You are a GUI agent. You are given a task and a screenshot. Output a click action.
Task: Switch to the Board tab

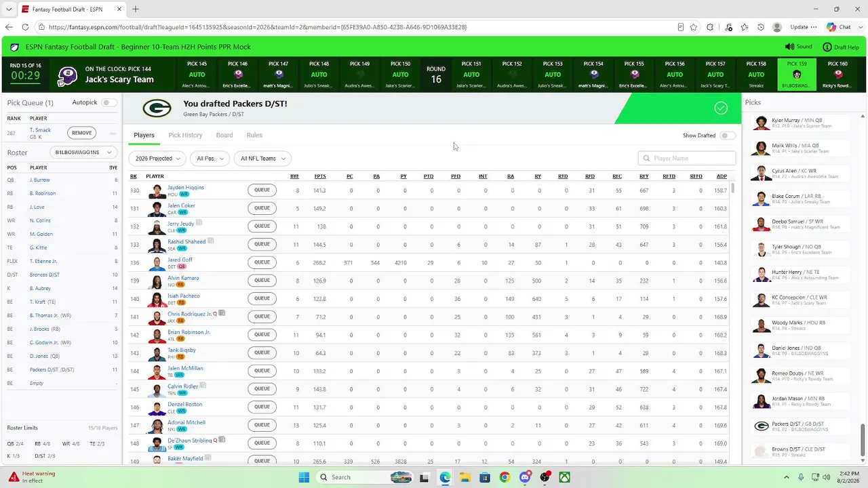tap(224, 136)
